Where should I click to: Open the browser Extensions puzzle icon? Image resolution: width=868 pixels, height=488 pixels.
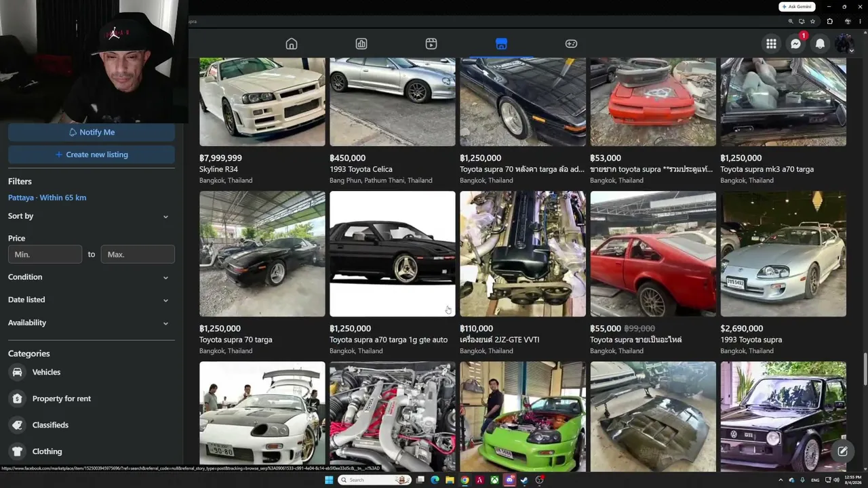coord(829,21)
